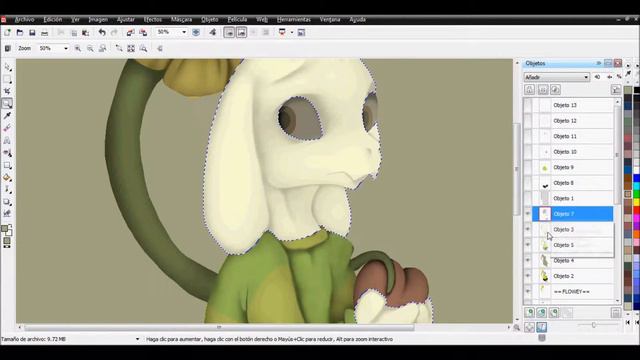Open application launcher dropdown arrow
Viewport: 640px width, 360px height.
click(x=291, y=32)
